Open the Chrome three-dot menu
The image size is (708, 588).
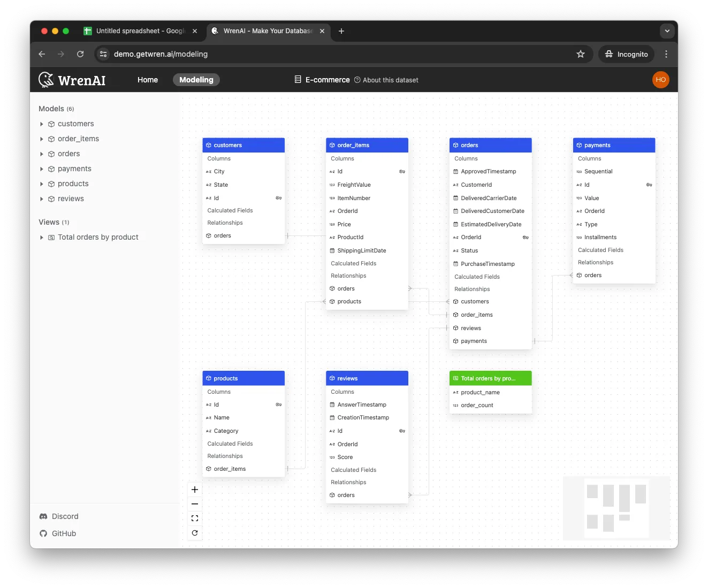(x=666, y=54)
